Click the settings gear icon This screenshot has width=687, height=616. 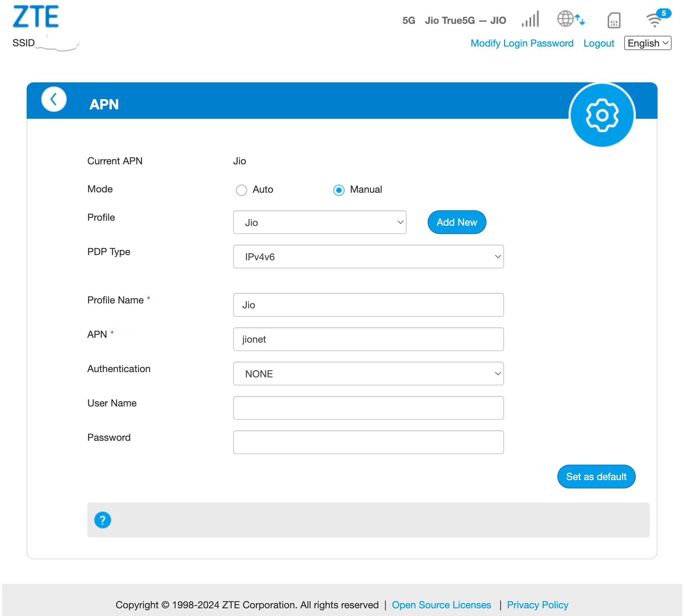[x=602, y=115]
